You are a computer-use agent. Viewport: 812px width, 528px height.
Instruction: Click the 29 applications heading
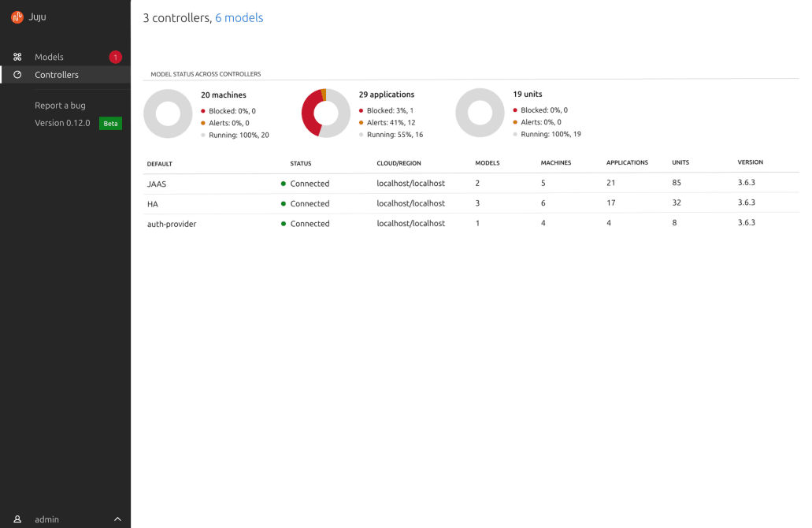coord(387,95)
